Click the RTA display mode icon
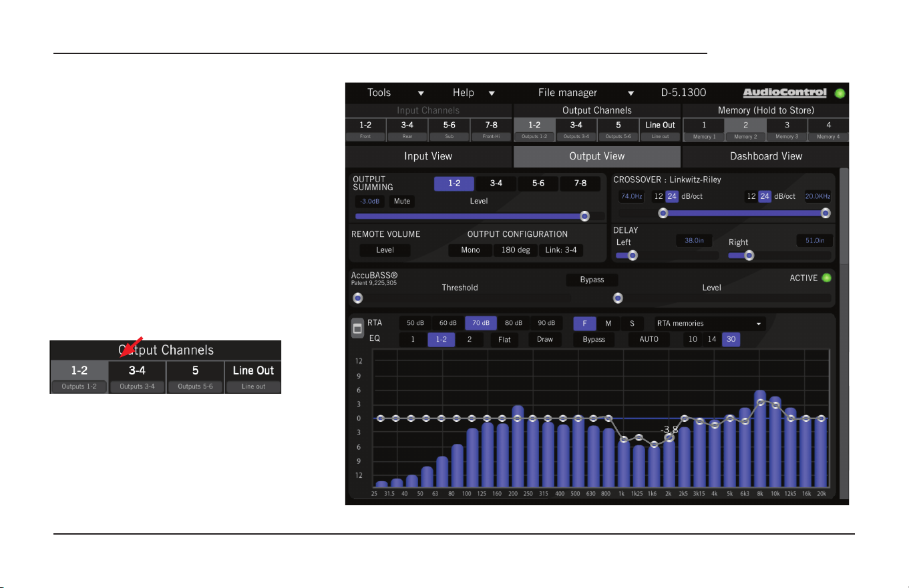The width and height of the screenshot is (909, 588). click(357, 328)
